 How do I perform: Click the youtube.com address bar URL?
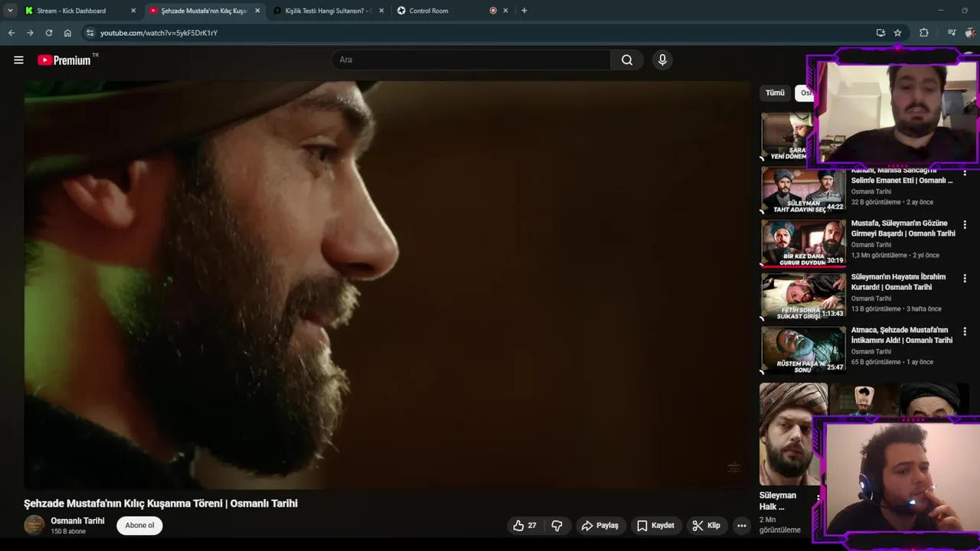coord(158,33)
